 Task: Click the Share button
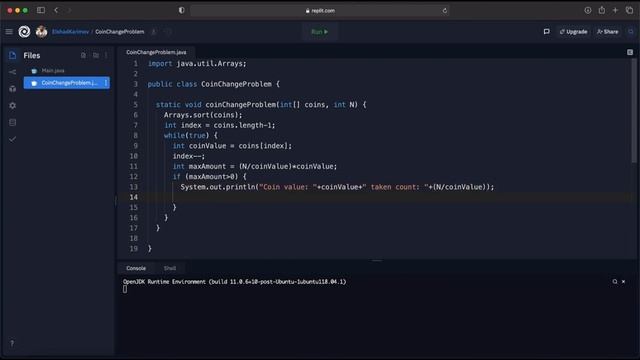coord(608,31)
